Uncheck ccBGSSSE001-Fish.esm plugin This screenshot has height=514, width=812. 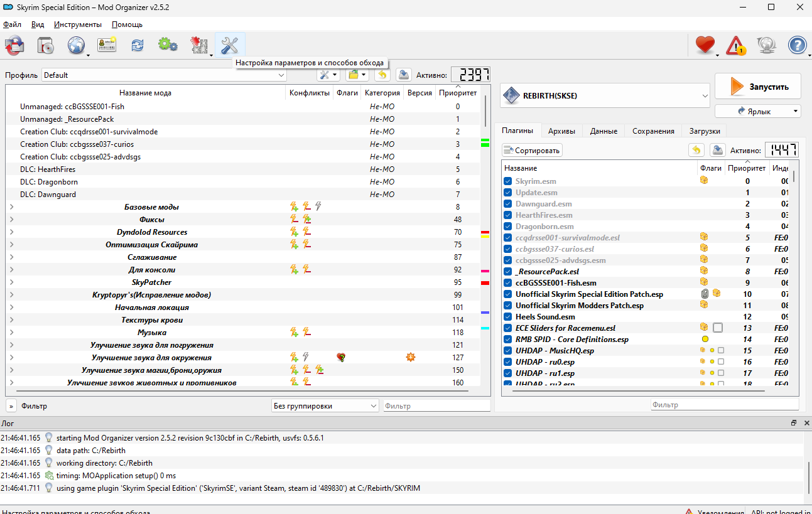[x=508, y=282]
